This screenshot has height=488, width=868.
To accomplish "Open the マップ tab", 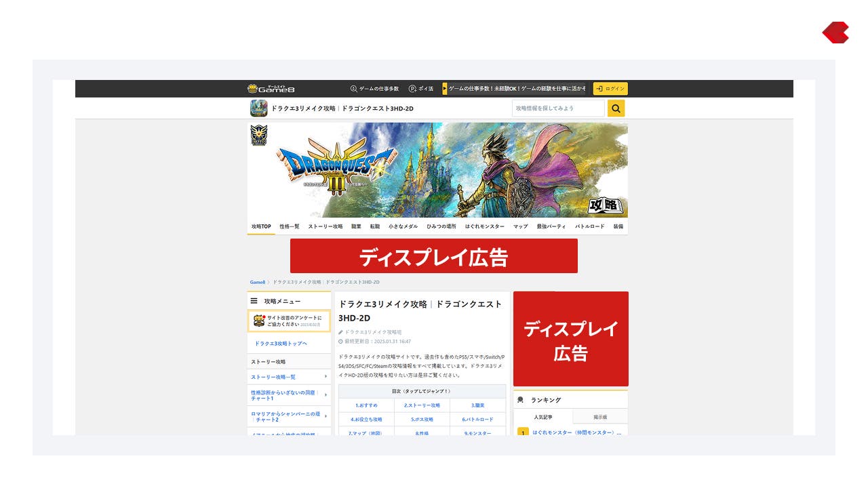I will (x=521, y=226).
